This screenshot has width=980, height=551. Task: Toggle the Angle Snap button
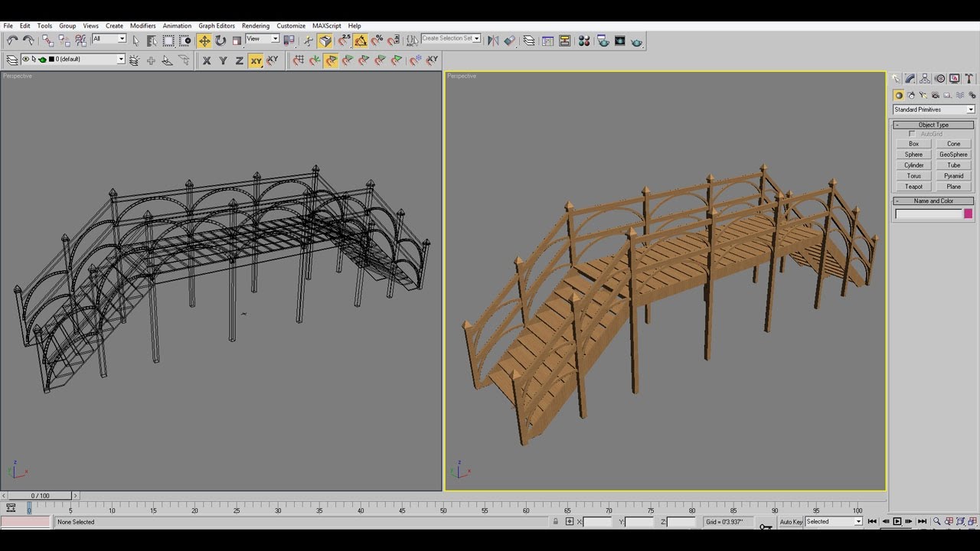pyautogui.click(x=360, y=41)
